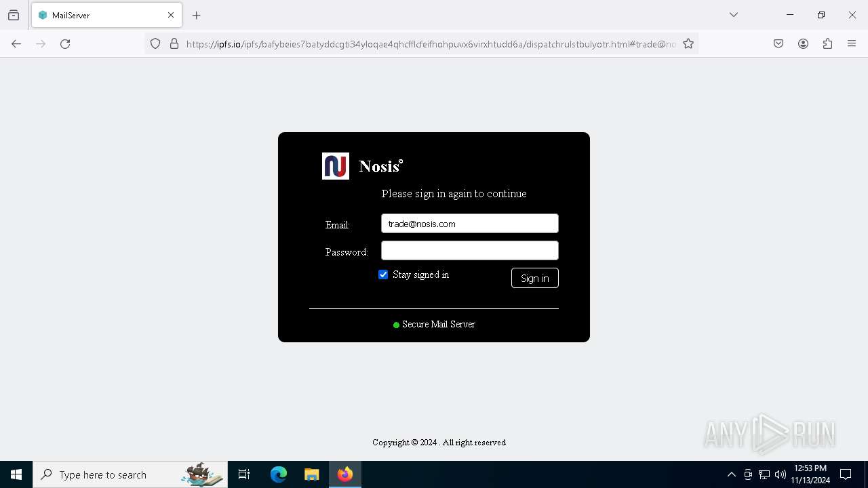
Task: Close the Firefox window
Action: (852, 15)
